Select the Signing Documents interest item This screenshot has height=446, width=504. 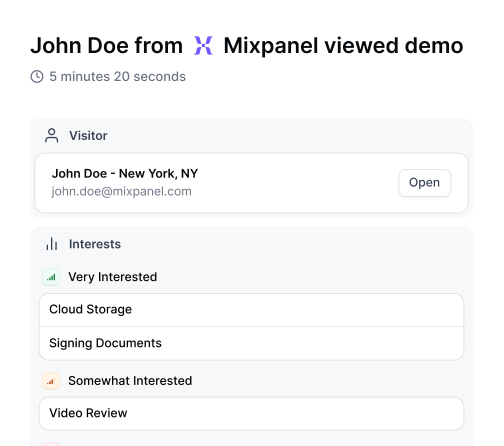point(105,343)
